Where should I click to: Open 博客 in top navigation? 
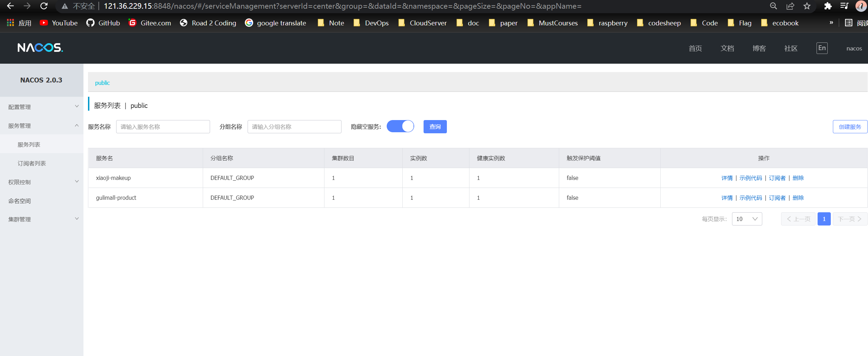(x=759, y=48)
